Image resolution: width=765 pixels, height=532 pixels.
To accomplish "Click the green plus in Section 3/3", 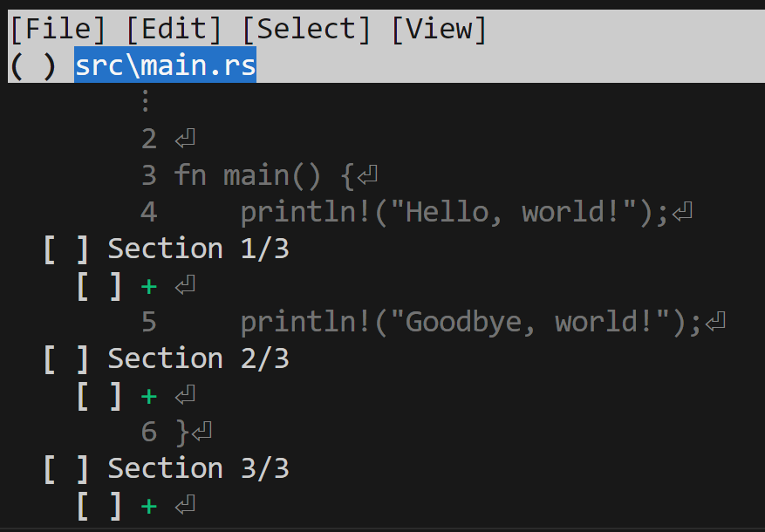I will click(149, 507).
